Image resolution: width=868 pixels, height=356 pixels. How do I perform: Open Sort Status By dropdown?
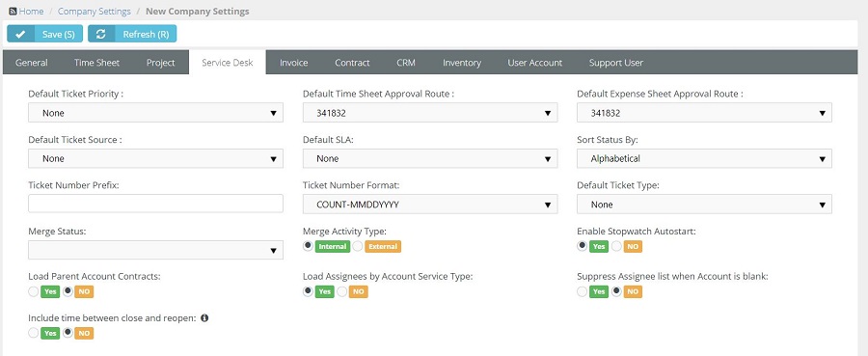[x=704, y=158]
